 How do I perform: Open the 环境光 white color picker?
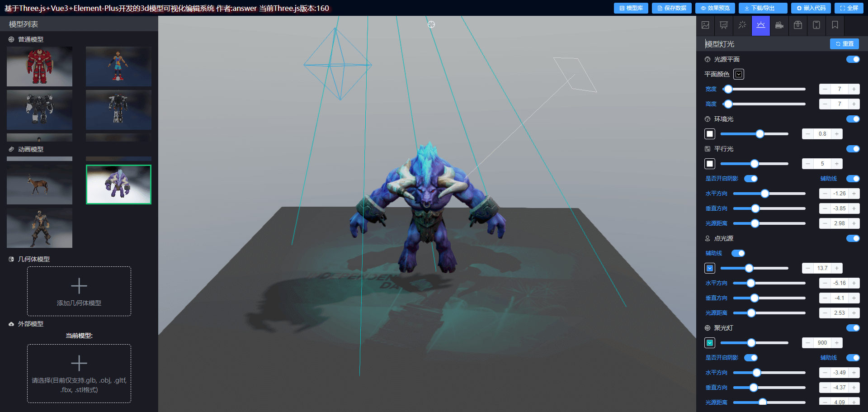coord(710,134)
